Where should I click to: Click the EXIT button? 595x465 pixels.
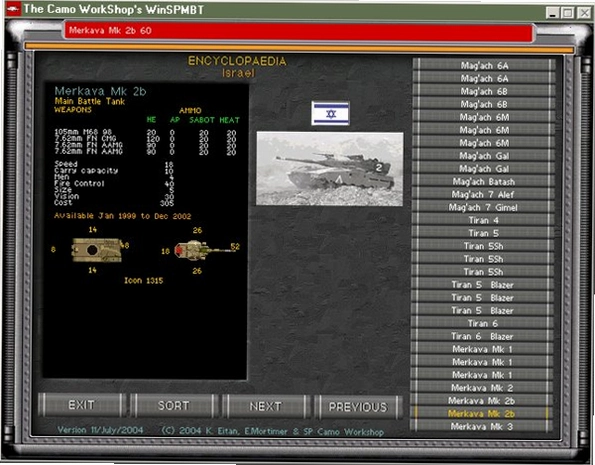click(82, 405)
